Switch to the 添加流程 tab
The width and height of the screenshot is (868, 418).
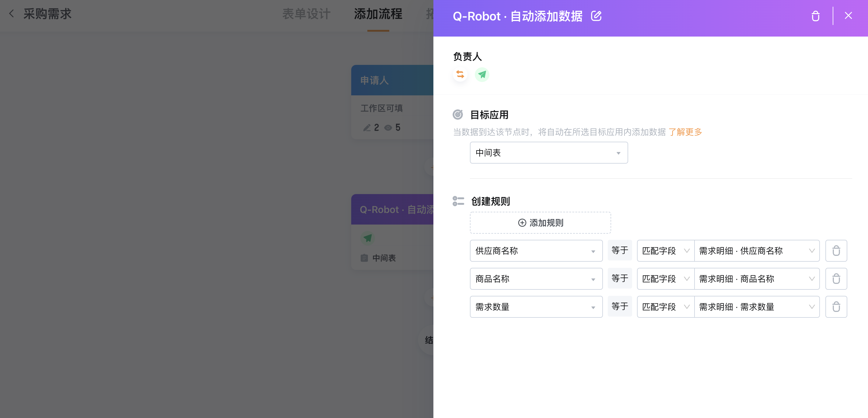(x=378, y=14)
